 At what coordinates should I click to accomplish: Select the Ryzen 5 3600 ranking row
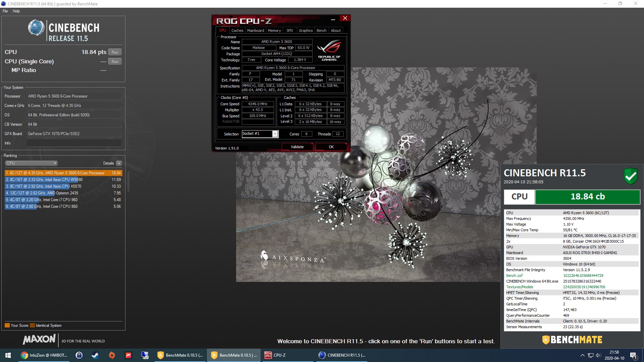[x=63, y=173]
